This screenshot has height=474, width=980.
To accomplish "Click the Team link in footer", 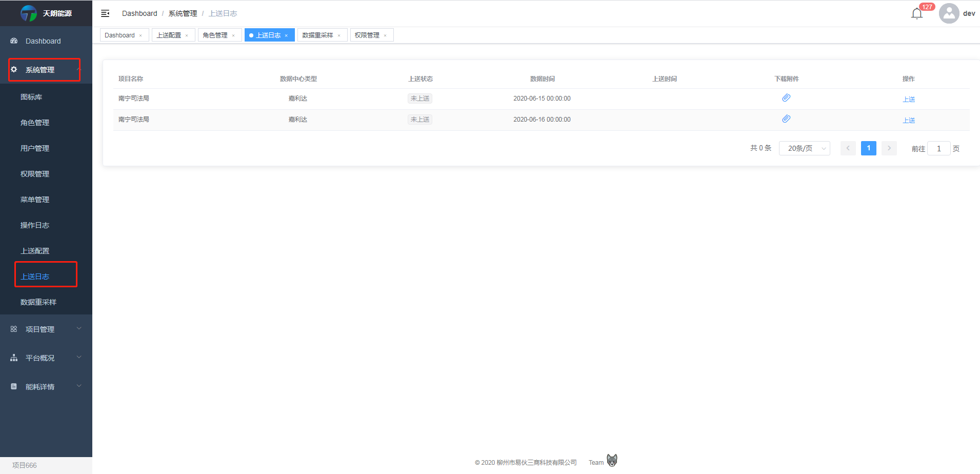I will coord(596,463).
